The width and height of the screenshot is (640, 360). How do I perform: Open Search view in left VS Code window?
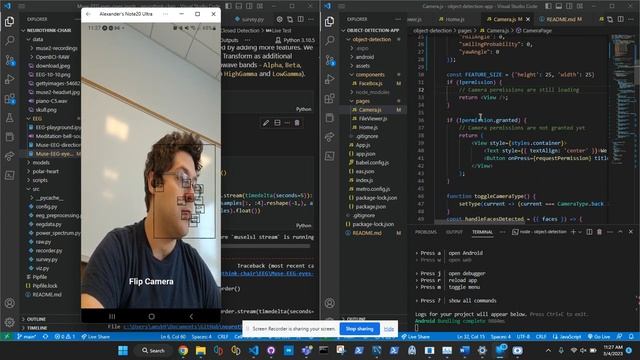tap(9, 40)
